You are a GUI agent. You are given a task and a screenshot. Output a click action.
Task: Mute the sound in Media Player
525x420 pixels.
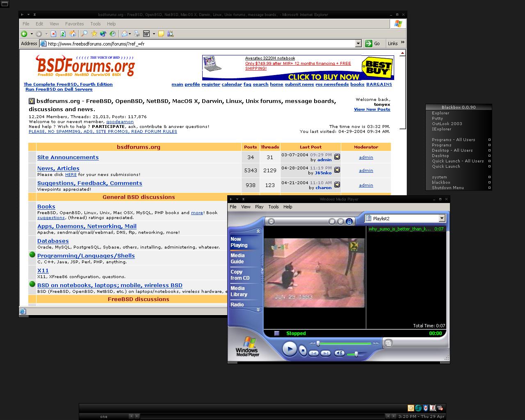339,353
